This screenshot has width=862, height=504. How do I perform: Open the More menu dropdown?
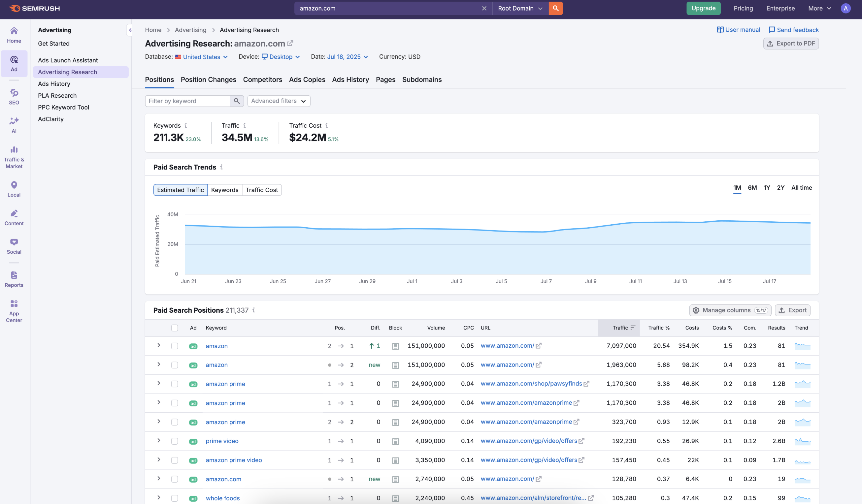point(819,8)
